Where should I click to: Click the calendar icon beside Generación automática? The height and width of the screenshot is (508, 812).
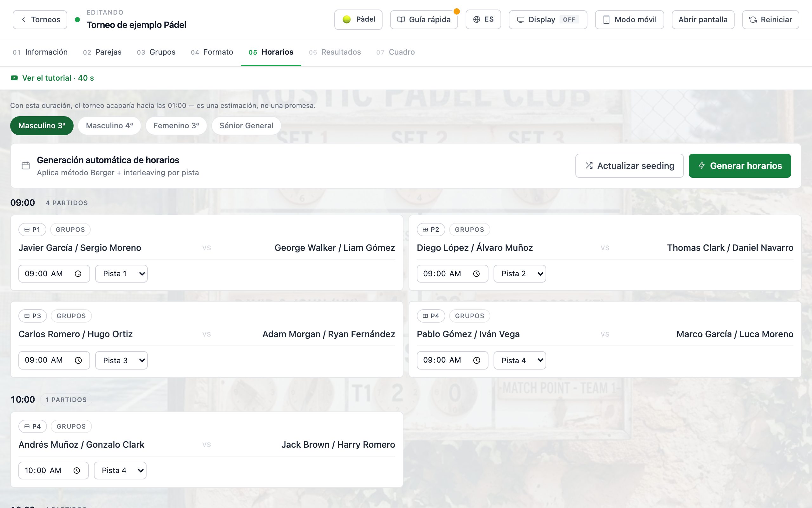tap(26, 165)
